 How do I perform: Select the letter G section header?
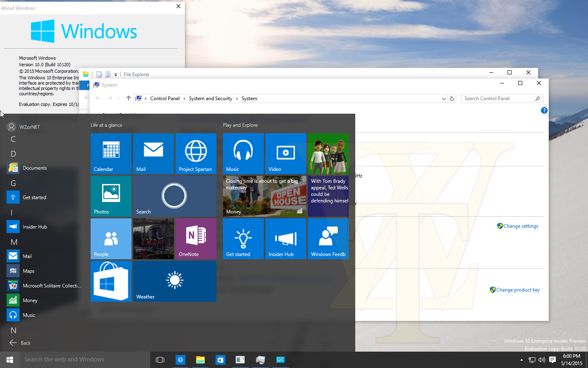[13, 183]
